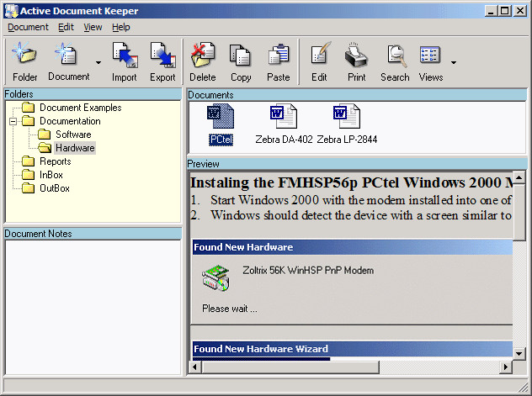Click the New Folder toolbar icon

point(24,61)
